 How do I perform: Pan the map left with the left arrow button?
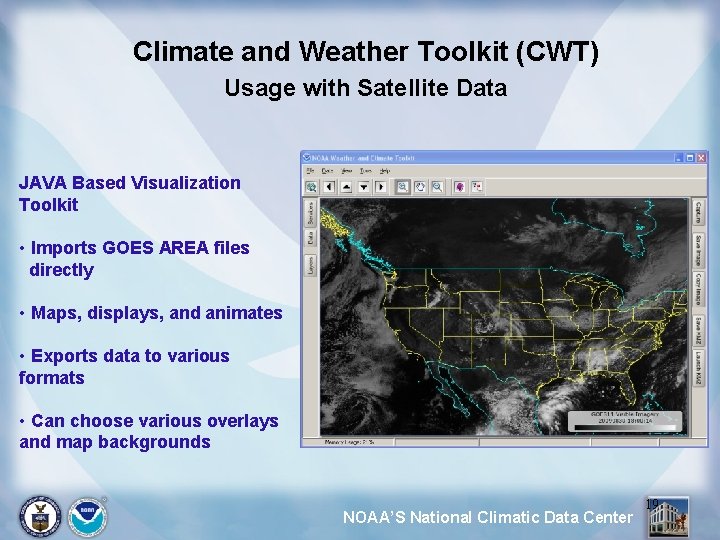[329, 187]
